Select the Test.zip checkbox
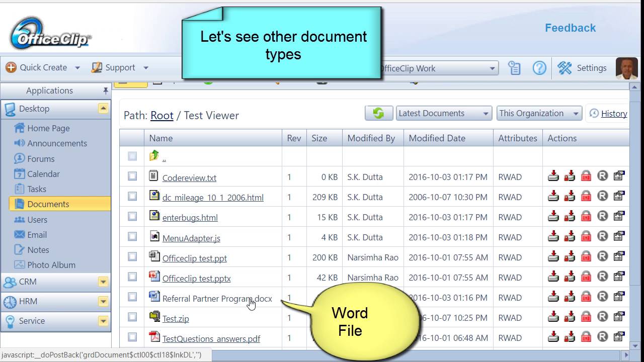644x362 pixels. tap(132, 317)
